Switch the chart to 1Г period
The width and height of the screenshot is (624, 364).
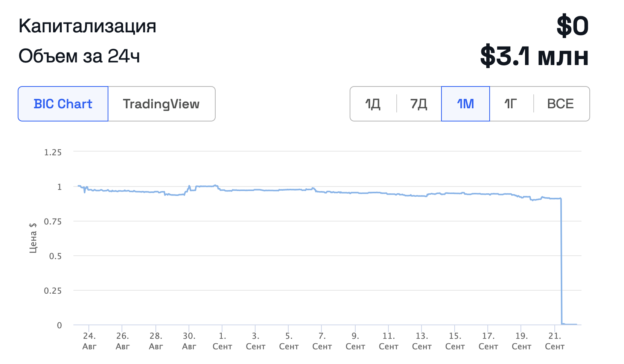click(511, 104)
